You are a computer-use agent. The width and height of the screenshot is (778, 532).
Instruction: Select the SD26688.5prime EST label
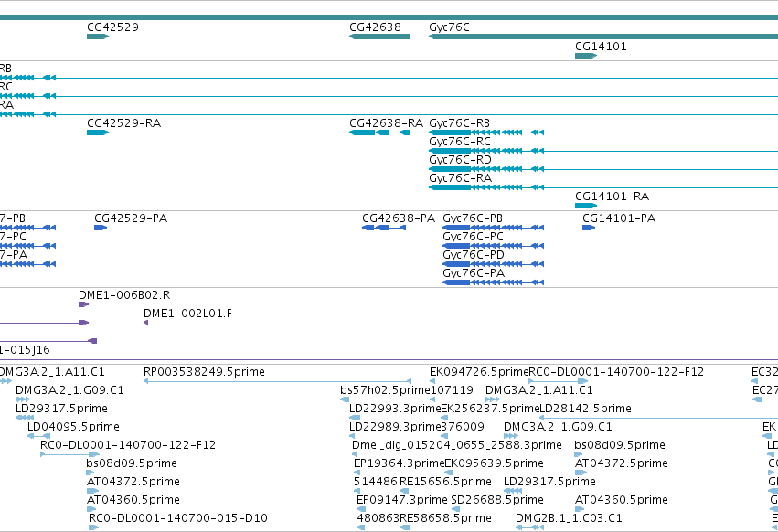pos(497,501)
